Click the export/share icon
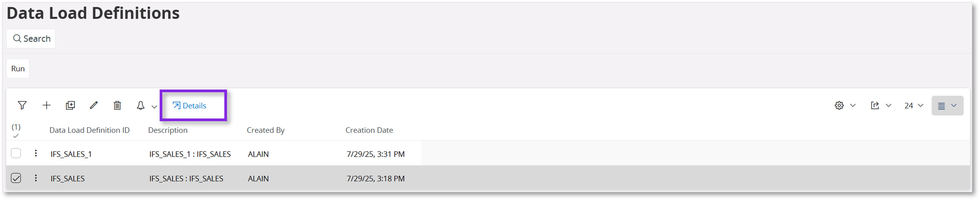Viewport: 980px width, 200px height. pyautogui.click(x=875, y=105)
